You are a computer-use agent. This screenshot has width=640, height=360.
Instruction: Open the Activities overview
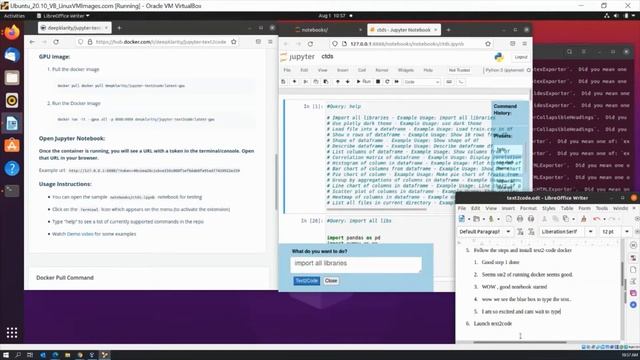[x=14, y=16]
